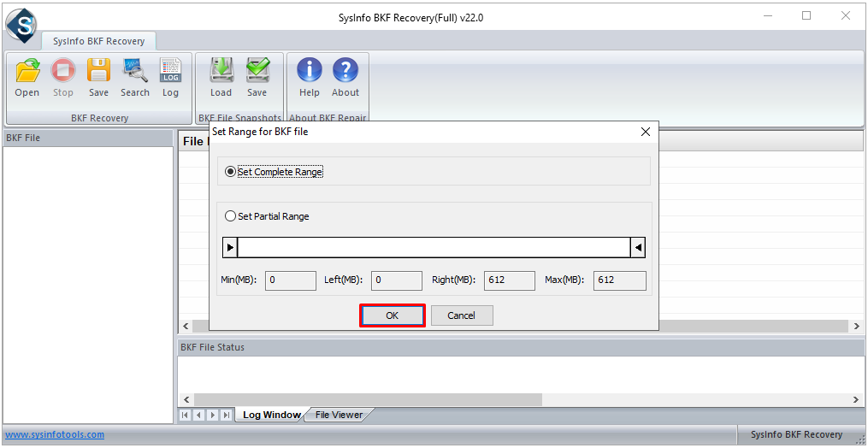
Task: Close the Set Range for BKF file dialog
Action: click(x=645, y=132)
